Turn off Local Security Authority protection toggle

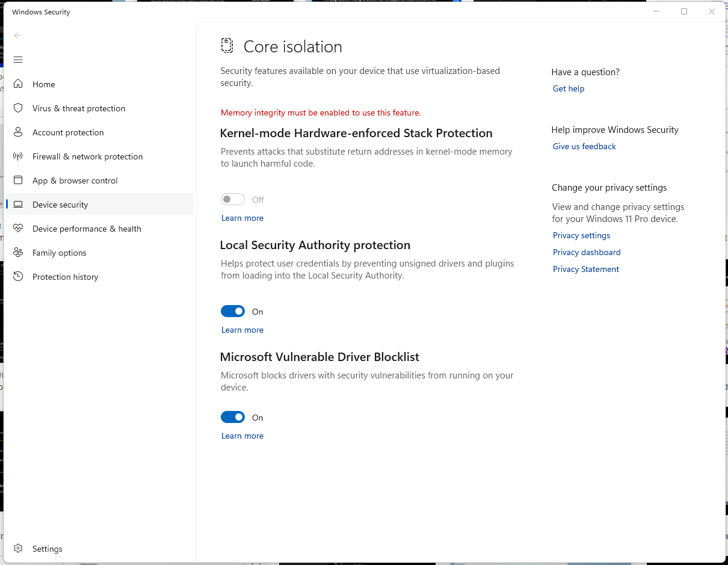[233, 311]
